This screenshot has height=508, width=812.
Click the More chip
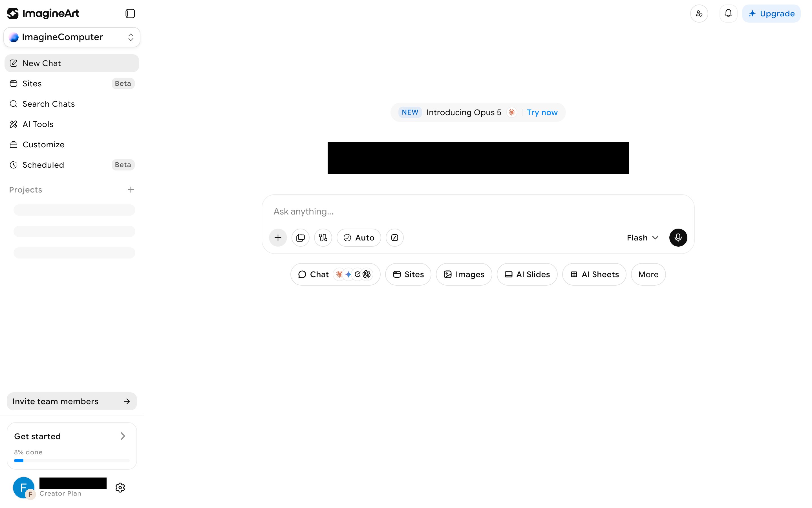click(x=648, y=274)
